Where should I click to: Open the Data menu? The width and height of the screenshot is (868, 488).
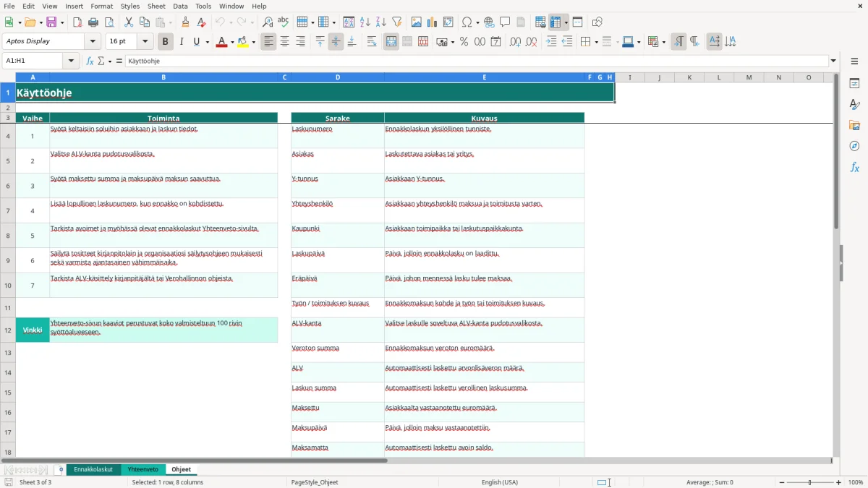coord(180,6)
